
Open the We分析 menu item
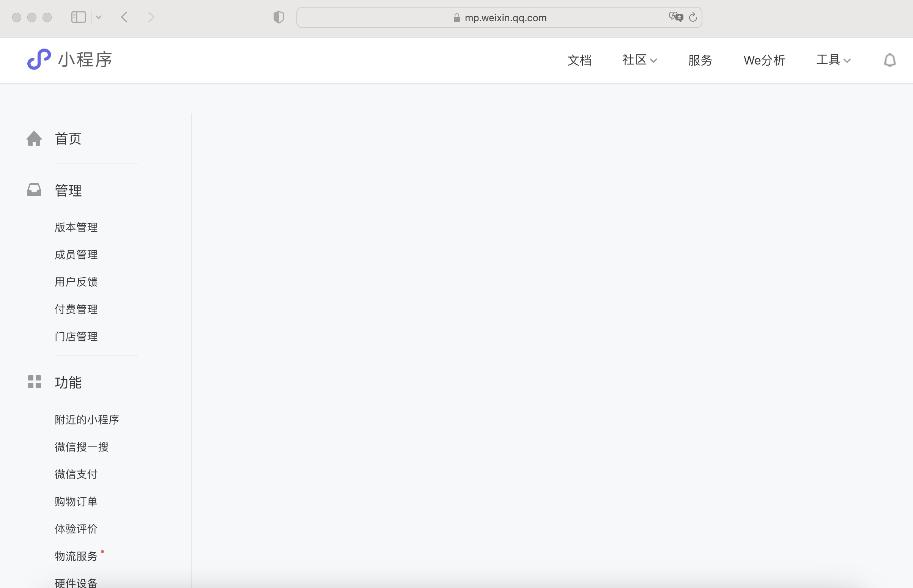[x=764, y=60]
